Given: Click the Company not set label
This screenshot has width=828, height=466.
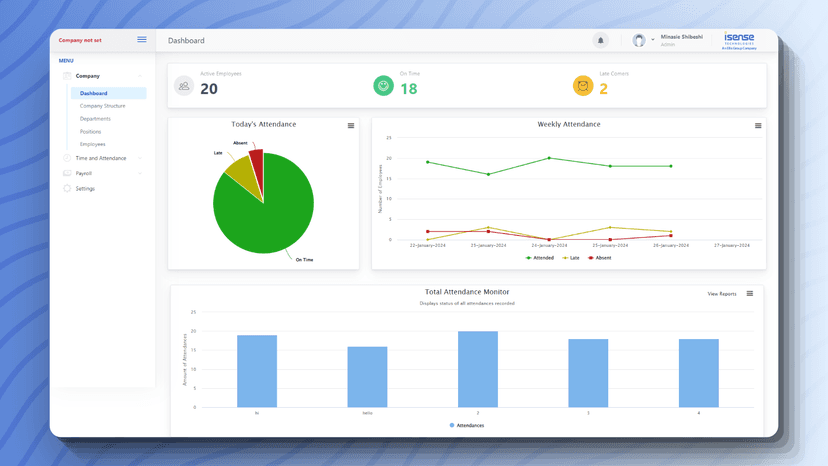Looking at the screenshot, I should (x=80, y=40).
